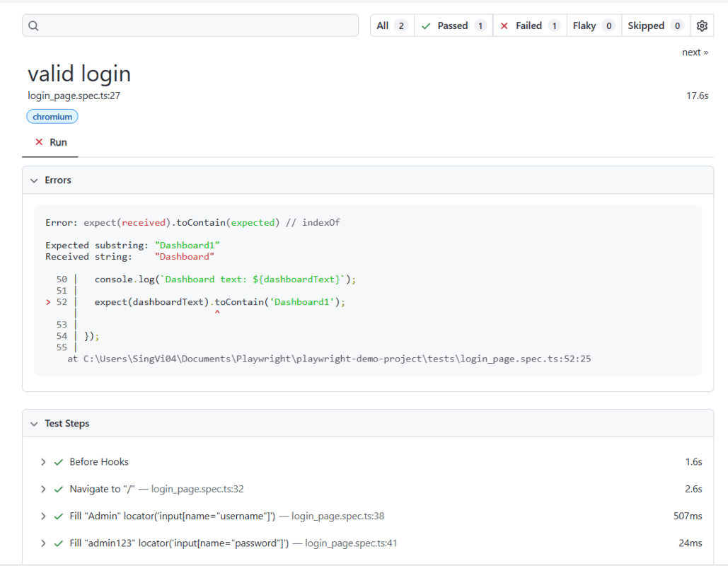This screenshot has width=728, height=566.
Task: Filter by Flaky tests
Action: tap(594, 26)
